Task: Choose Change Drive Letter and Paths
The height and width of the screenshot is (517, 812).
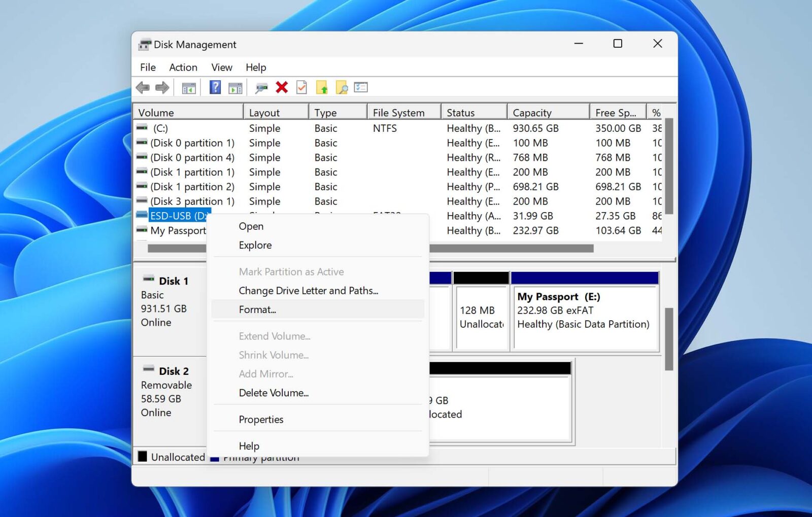Action: (x=308, y=290)
